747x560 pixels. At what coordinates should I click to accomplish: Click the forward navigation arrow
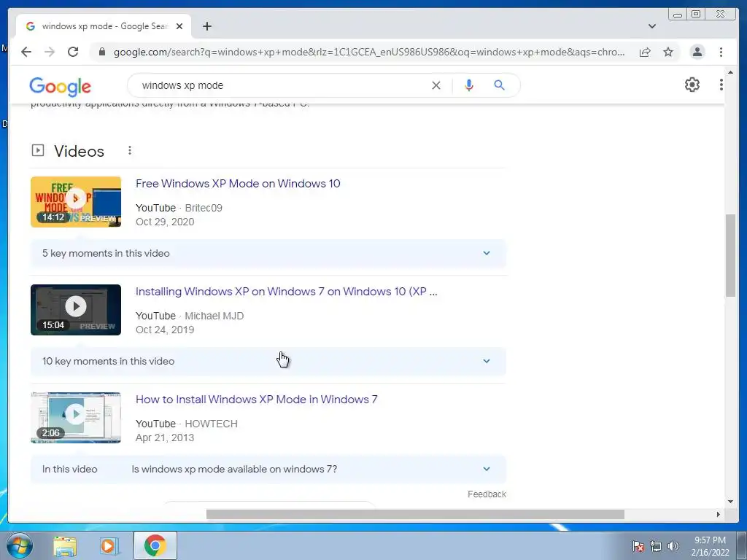[x=50, y=52]
